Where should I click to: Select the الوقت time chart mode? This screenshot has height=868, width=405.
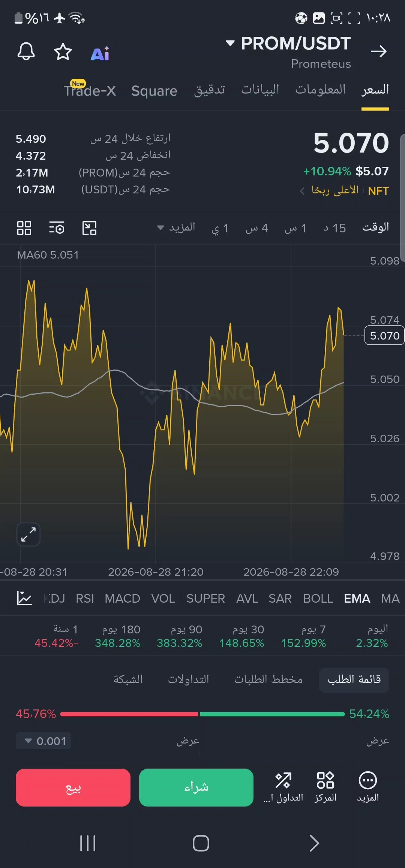(375, 227)
